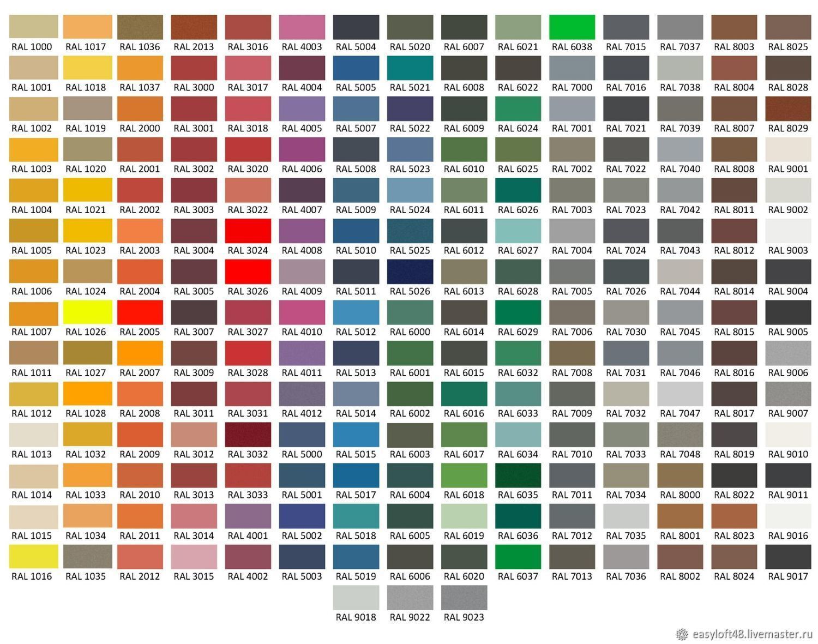The image size is (818, 644).
Task: Click the RAL 6038 bright green swatch
Action: pos(572,27)
